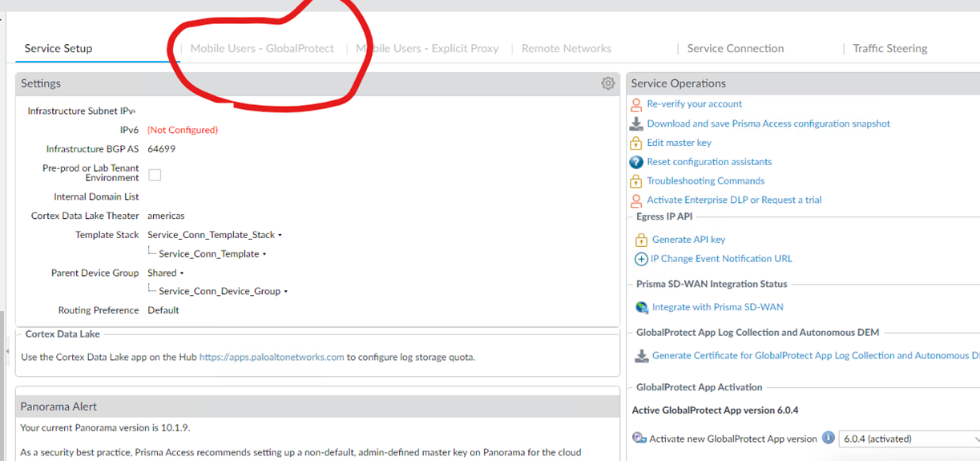This screenshot has width=980, height=461.
Task: Switch to Mobile Users - Explicit Proxy tab
Action: [x=427, y=48]
